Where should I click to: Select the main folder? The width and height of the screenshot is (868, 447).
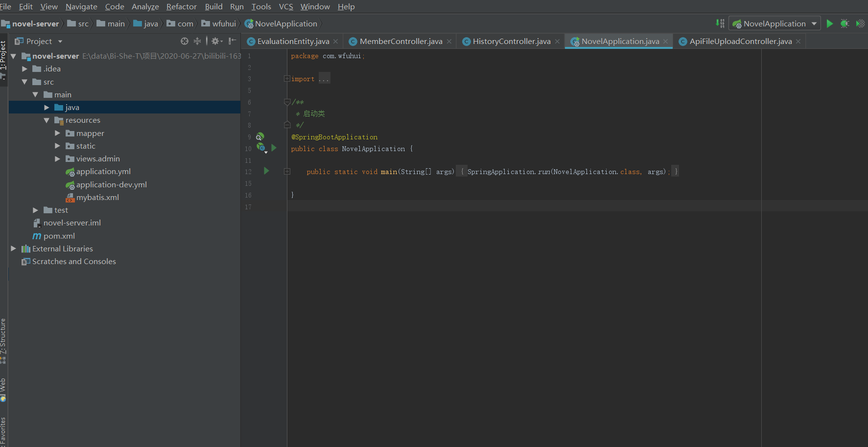[x=63, y=94]
